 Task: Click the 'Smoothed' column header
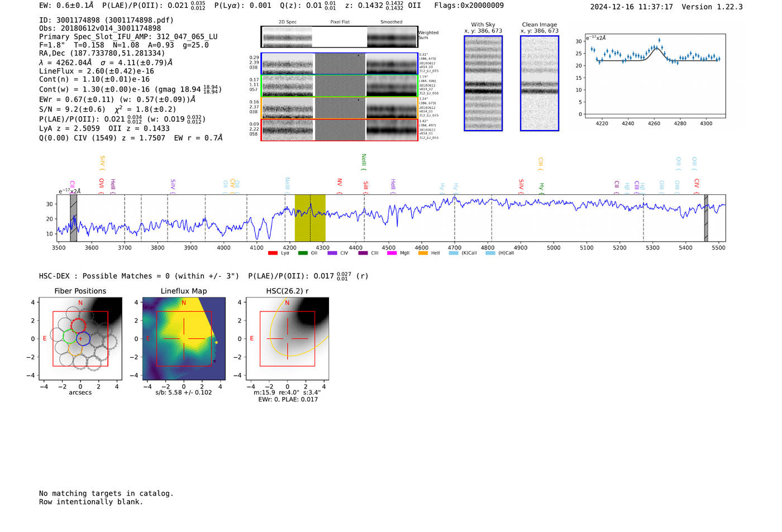(x=391, y=22)
